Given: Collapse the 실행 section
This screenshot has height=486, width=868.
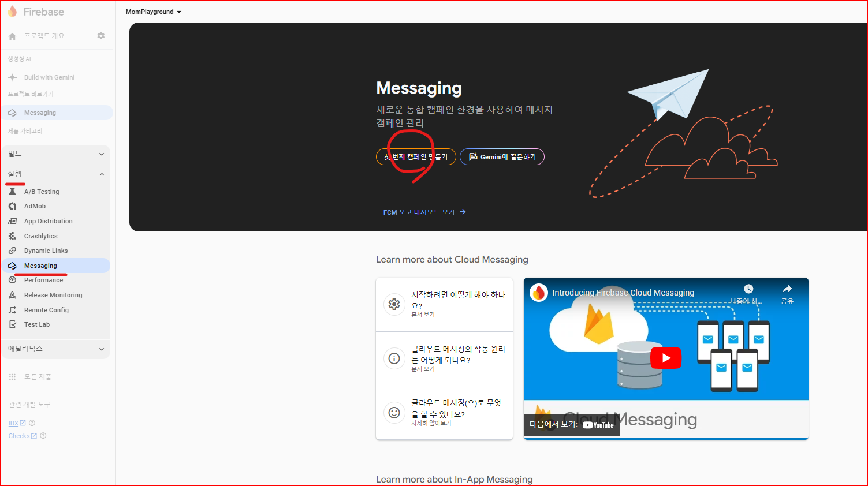Looking at the screenshot, I should tap(56, 174).
